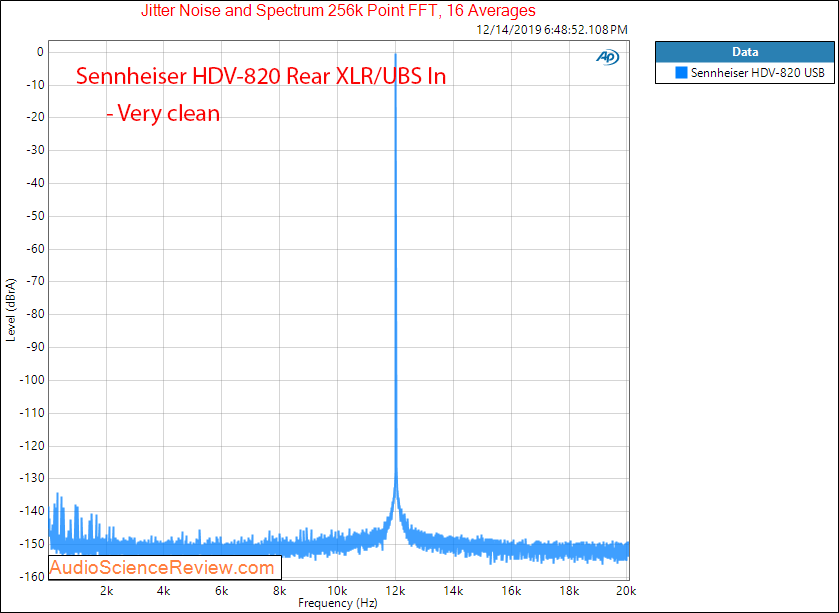Click the blue Sennheiser HDV-820 USB legend swatch
The height and width of the screenshot is (613, 839).
tap(681, 73)
